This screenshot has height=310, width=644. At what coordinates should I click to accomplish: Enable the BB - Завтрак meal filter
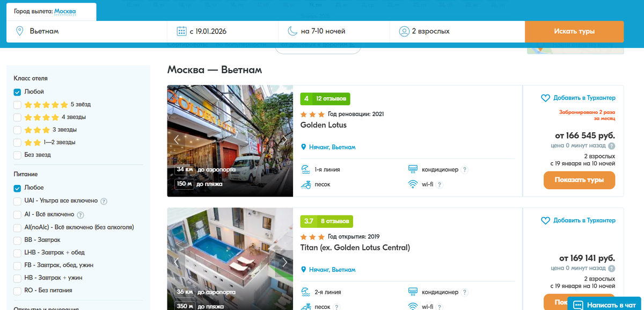coord(17,240)
